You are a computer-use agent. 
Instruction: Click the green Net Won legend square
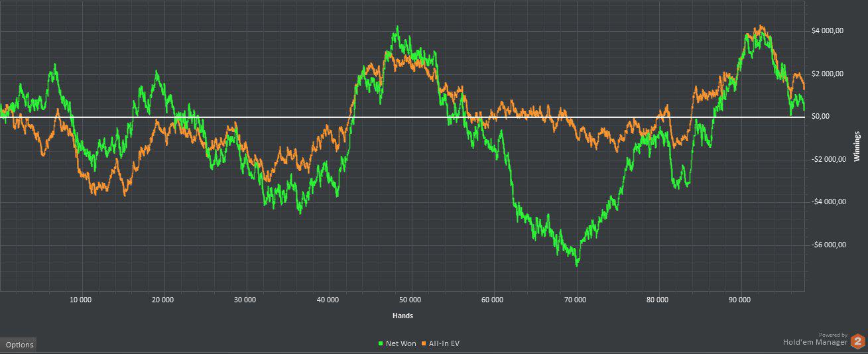[381, 343]
